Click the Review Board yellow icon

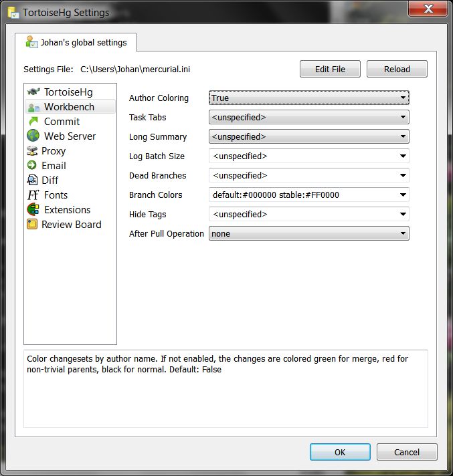(32, 224)
